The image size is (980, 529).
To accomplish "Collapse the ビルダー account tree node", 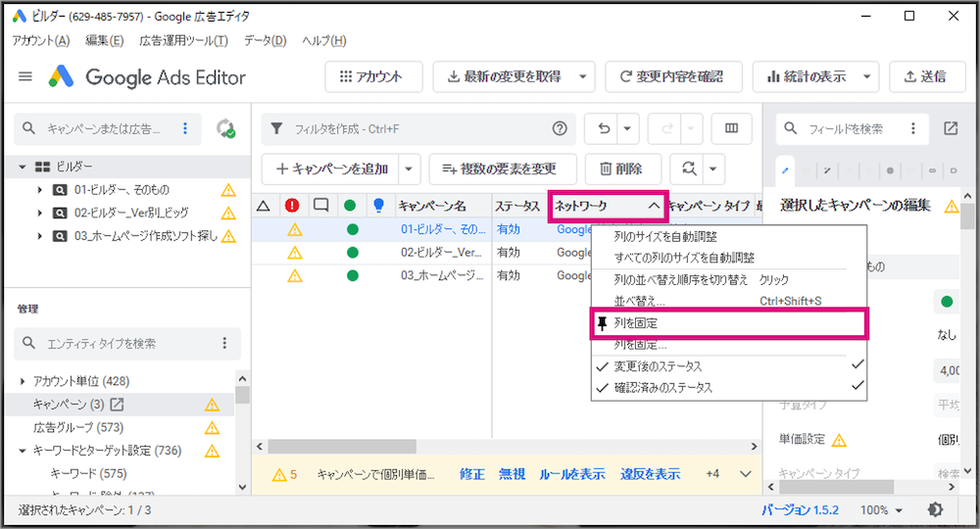I will click(x=22, y=167).
